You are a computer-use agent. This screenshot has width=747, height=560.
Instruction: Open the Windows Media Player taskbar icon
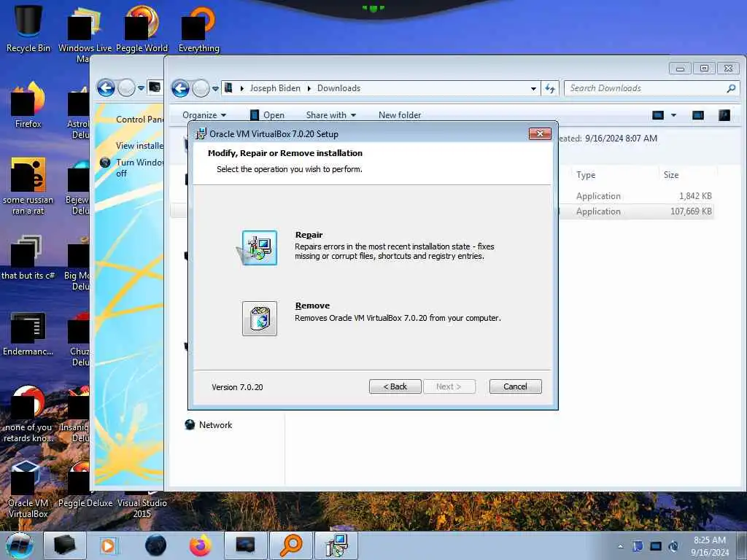108,545
